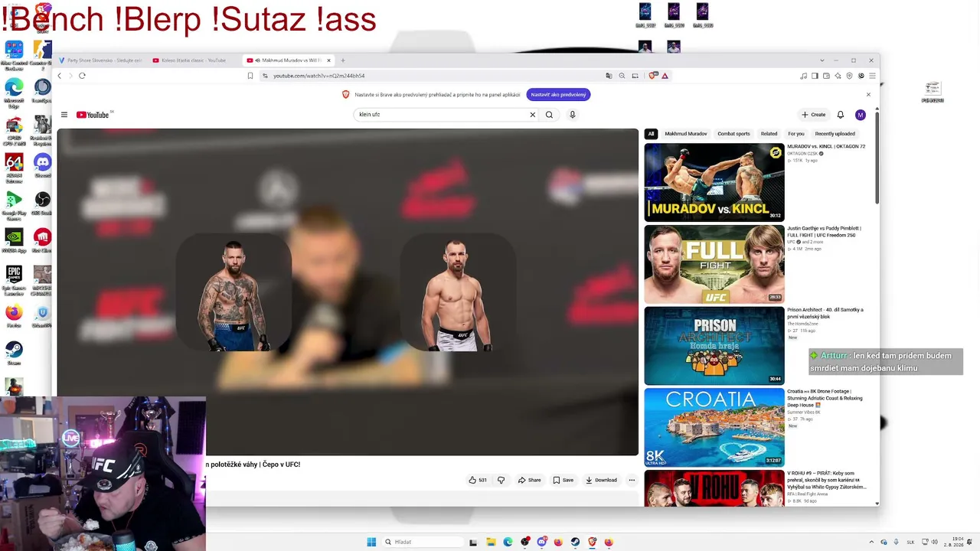Go back to the previous page

coord(60,76)
